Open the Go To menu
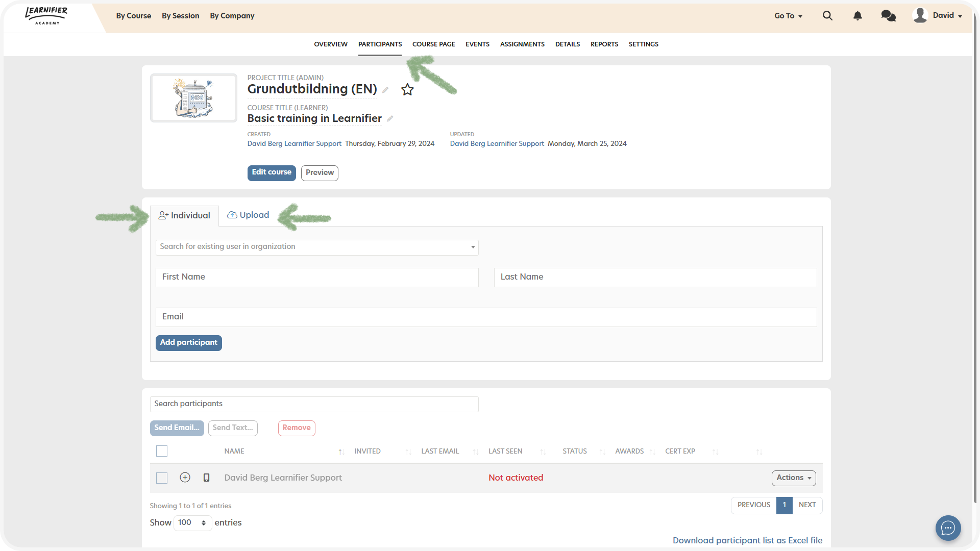This screenshot has width=980, height=551. pyautogui.click(x=788, y=16)
